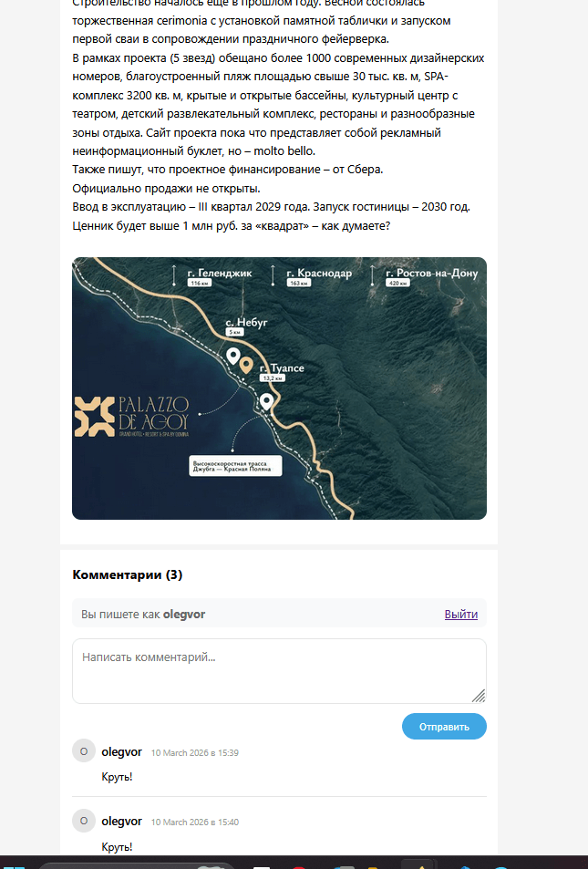Click the arrow beside г. Ростов-на-Дону
588x869 pixels.
373,275
